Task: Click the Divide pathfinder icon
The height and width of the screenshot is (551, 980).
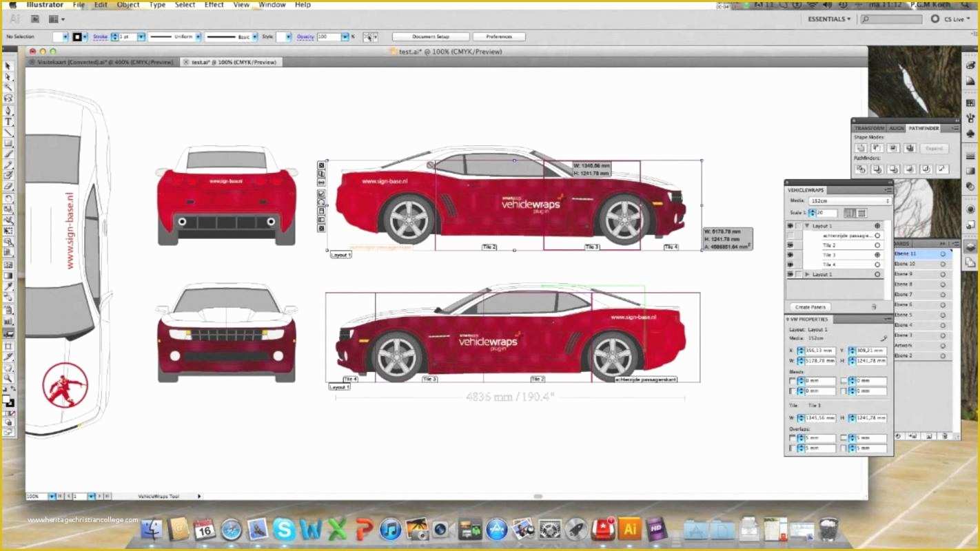Action: (861, 169)
